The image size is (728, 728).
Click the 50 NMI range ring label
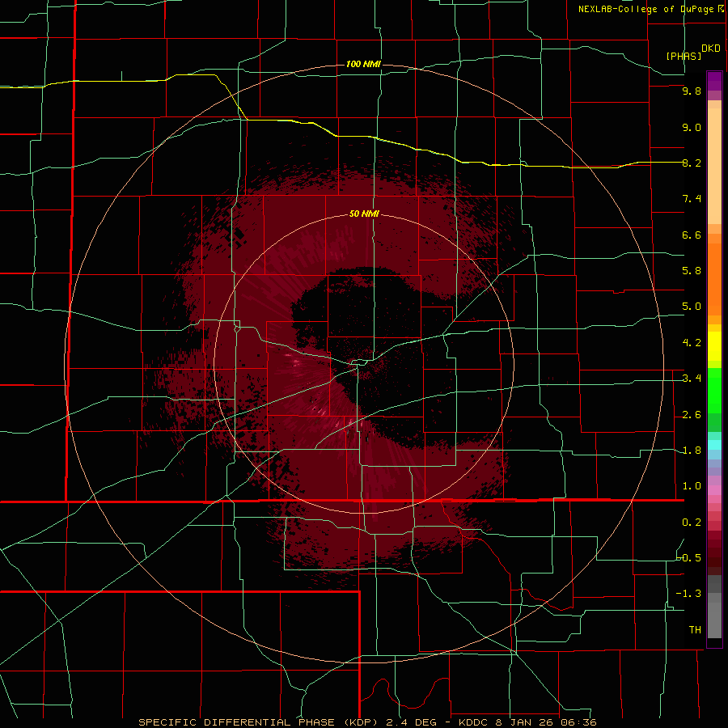tap(364, 214)
